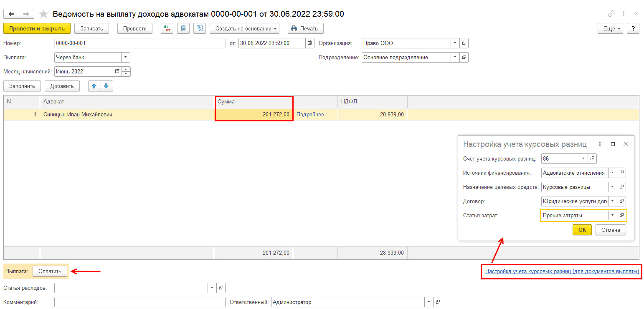Viewport: 644px width, 309px height.
Task: Open Дт/Кт postings icon
Action: pyautogui.click(x=168, y=29)
